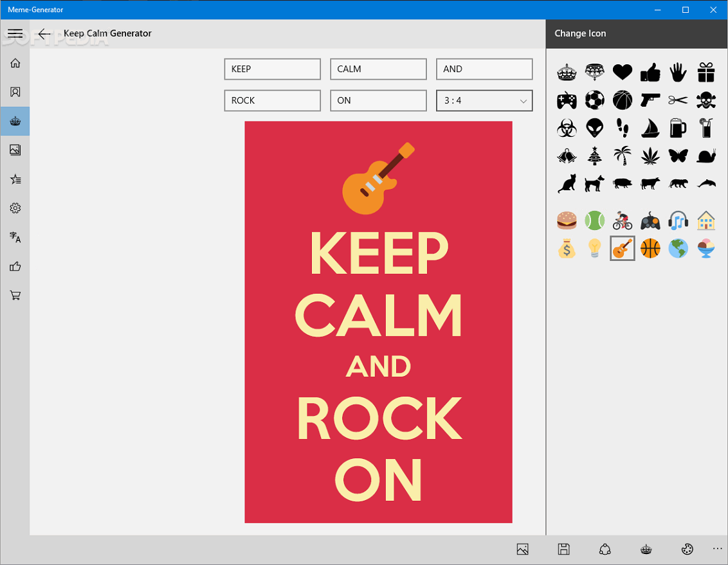Select the biohazard icon
The height and width of the screenshot is (565, 728).
(x=567, y=127)
